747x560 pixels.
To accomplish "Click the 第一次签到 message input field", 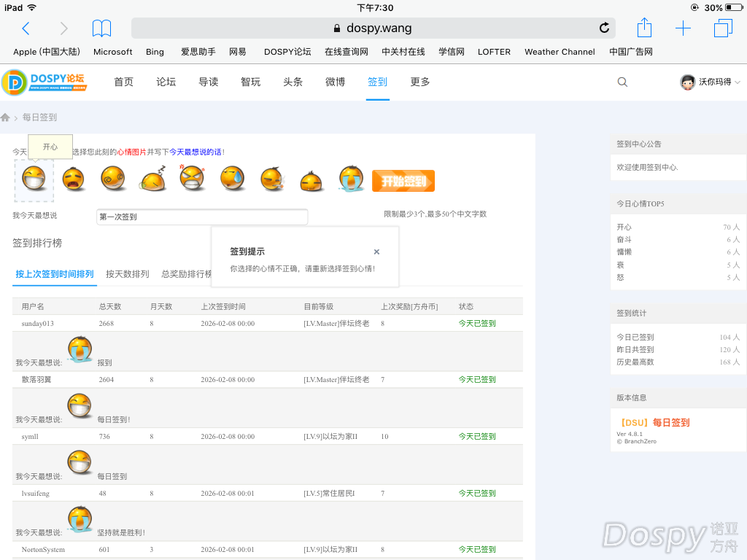I will point(202,217).
